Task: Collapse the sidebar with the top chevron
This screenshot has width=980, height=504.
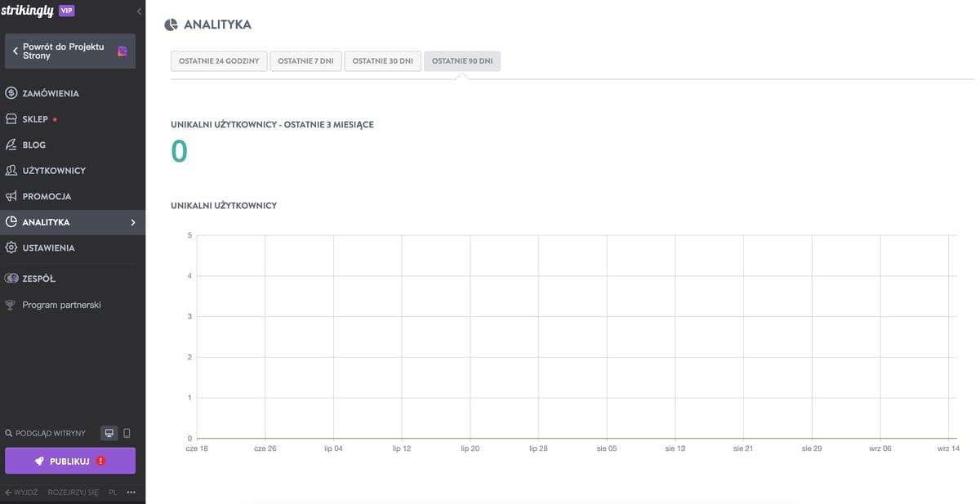Action: 139,11
